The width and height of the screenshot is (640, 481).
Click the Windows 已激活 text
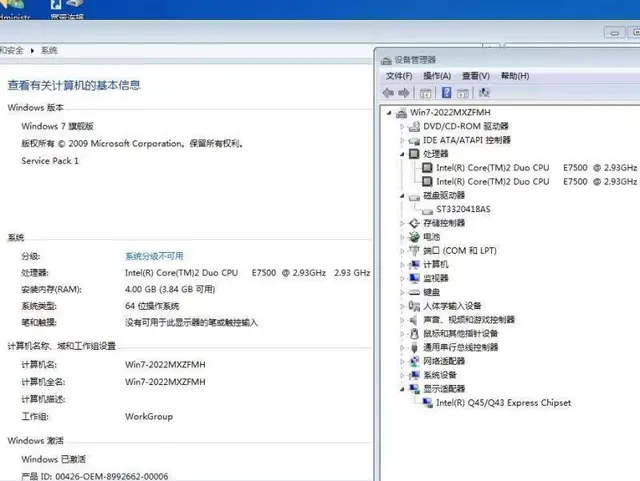[53, 459]
